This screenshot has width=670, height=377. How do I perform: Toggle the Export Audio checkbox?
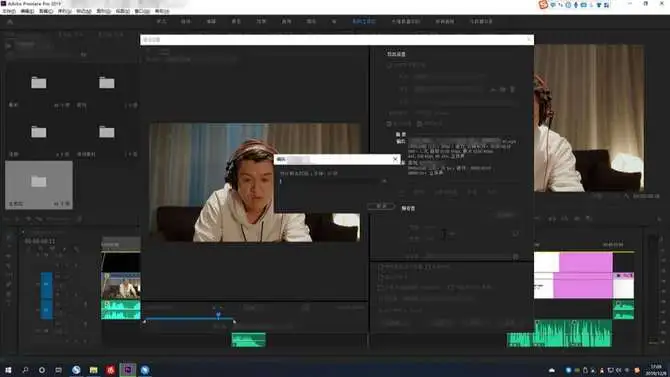(x=419, y=124)
